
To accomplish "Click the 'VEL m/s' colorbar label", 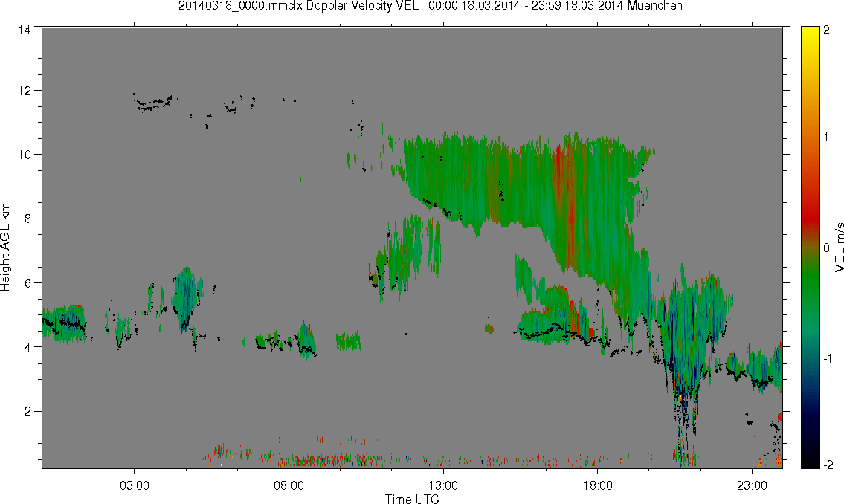I will tap(839, 248).
